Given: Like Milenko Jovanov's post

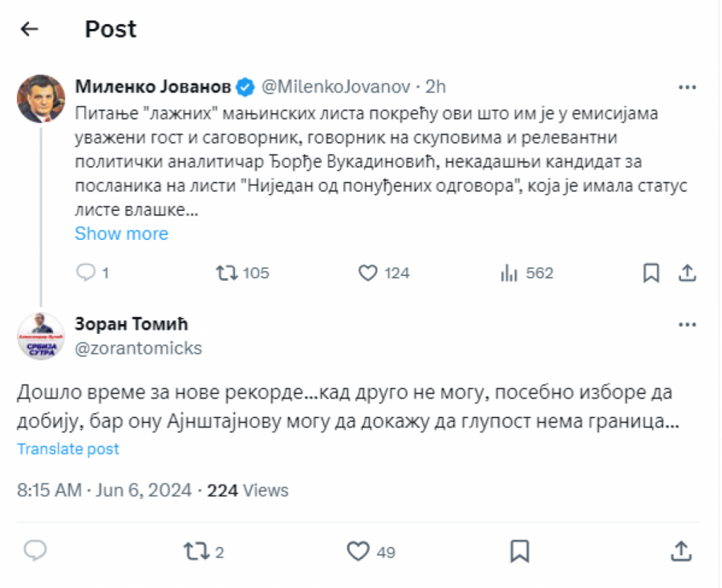Looking at the screenshot, I should click(x=369, y=273).
